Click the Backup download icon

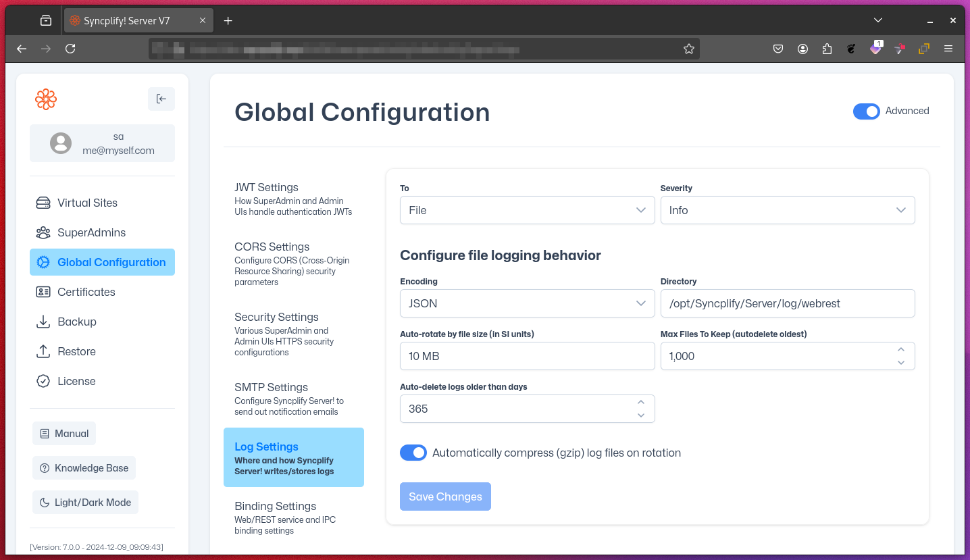coord(43,322)
